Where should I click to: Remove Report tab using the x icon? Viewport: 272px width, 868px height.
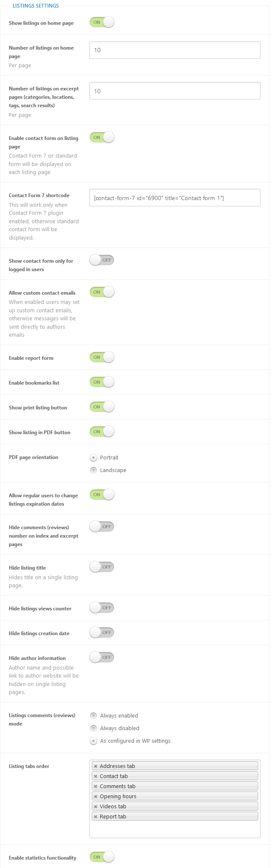[x=96, y=817]
